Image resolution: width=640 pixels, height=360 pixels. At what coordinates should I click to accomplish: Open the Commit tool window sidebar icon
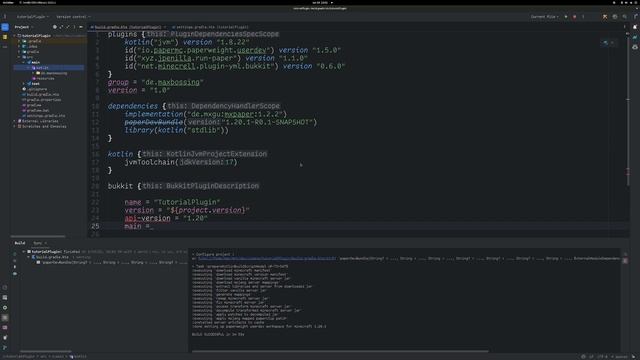coord(5,37)
